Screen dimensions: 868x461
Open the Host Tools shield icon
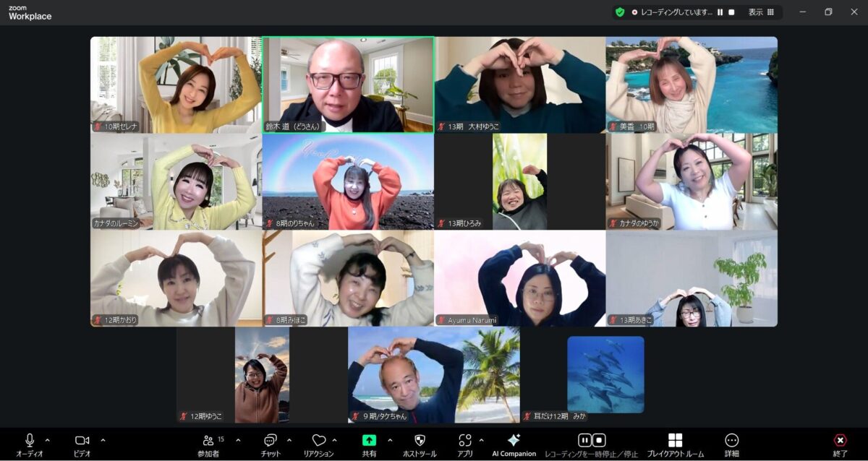420,440
